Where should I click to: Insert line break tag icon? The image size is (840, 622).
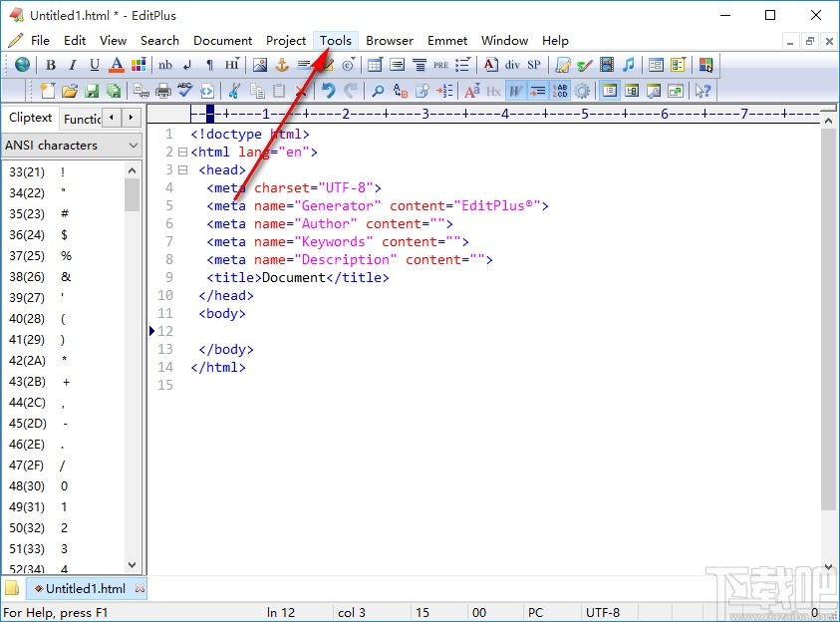[187, 65]
